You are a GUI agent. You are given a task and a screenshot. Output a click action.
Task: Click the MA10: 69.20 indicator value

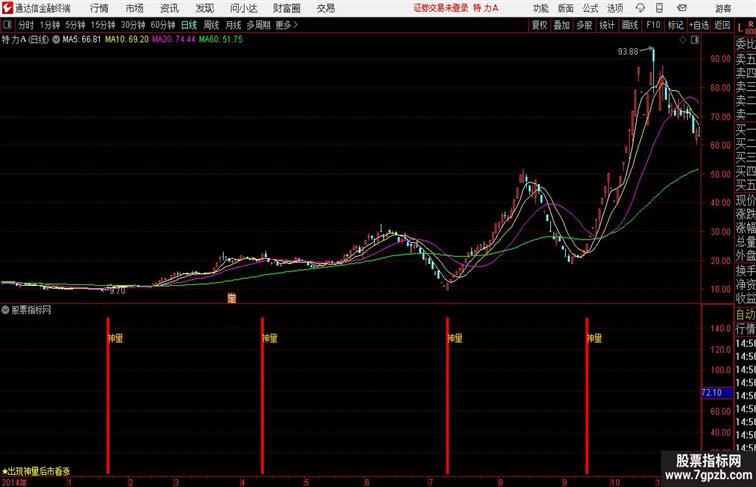127,40
